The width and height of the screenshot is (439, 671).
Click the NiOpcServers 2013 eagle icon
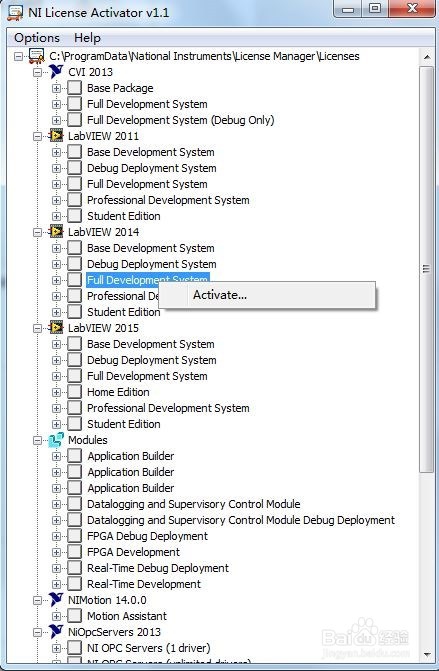[56, 632]
